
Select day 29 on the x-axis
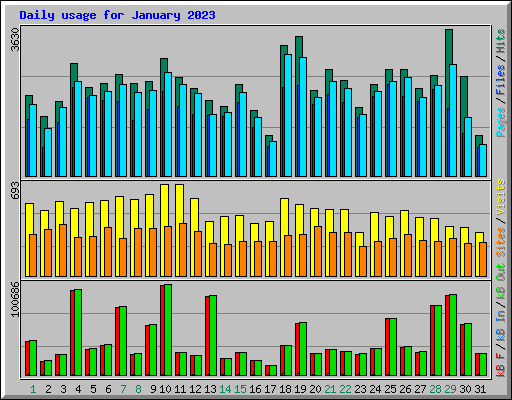[450, 389]
